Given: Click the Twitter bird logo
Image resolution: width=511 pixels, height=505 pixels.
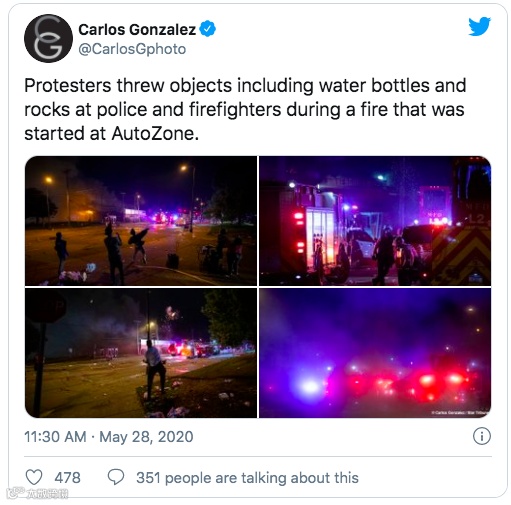Looking at the screenshot, I should coord(479,26).
